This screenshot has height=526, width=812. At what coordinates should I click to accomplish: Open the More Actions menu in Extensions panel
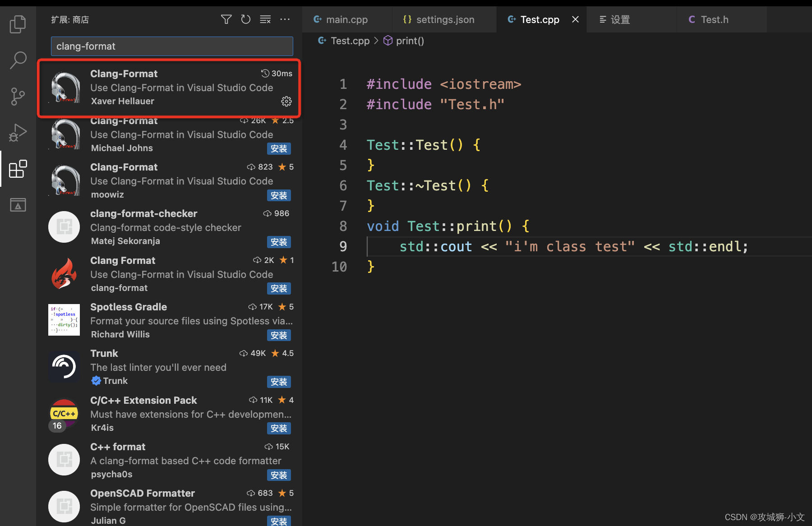[285, 19]
